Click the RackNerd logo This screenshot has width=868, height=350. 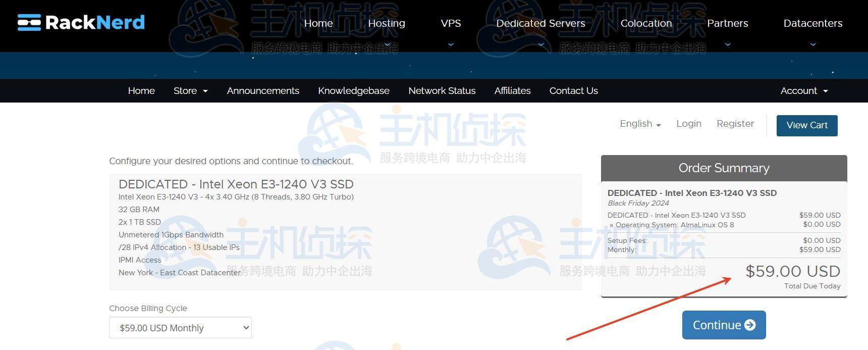pos(81,22)
